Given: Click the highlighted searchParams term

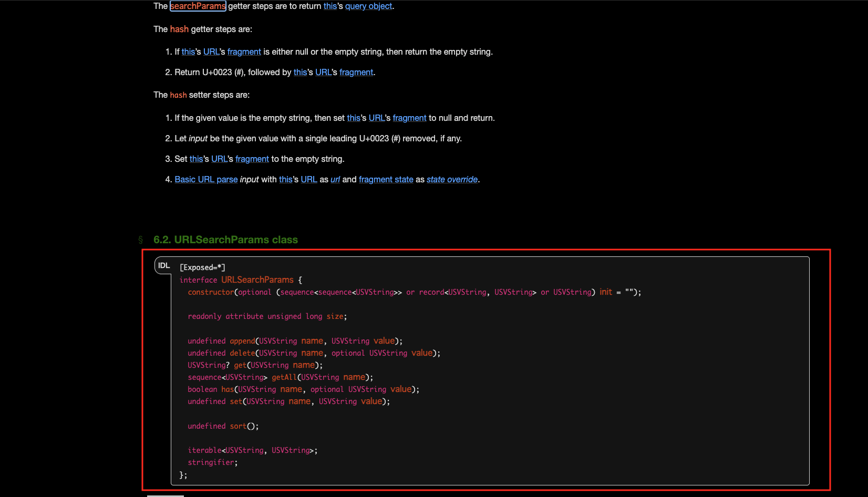Looking at the screenshot, I should 198,6.
